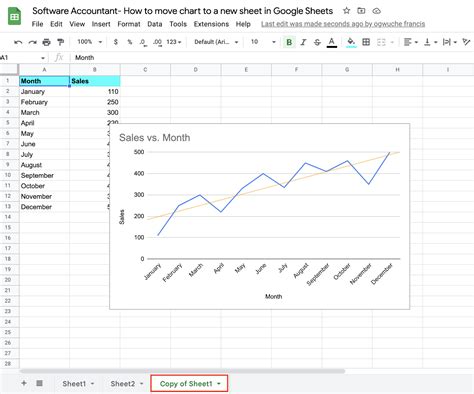Open the font size dropdown
474x394 pixels.
[263, 42]
